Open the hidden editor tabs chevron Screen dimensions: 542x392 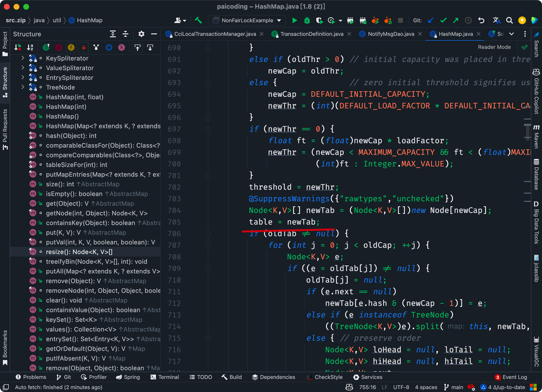click(x=511, y=34)
